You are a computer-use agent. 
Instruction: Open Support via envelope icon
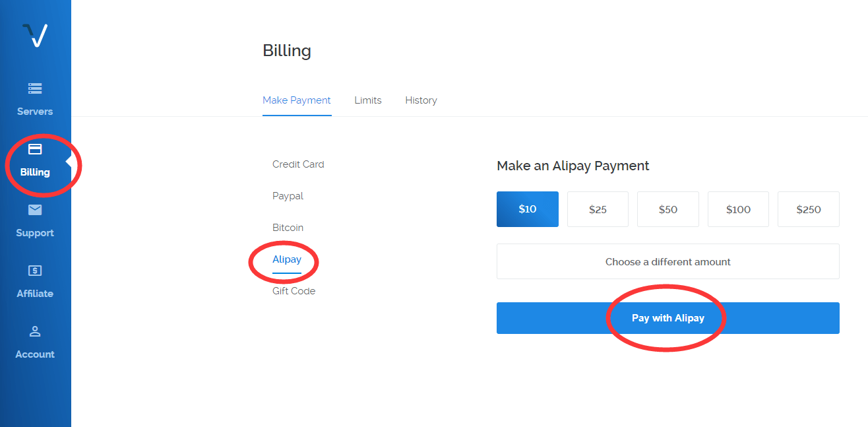coord(35,210)
